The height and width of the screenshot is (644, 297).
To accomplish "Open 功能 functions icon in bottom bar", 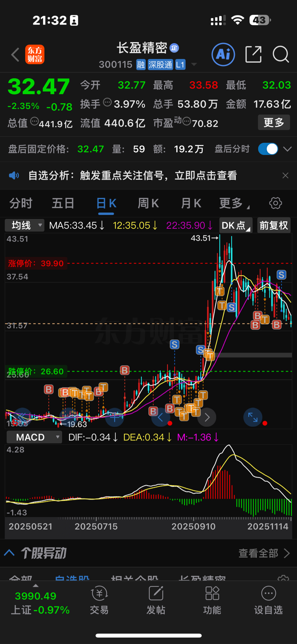I will click(212, 600).
